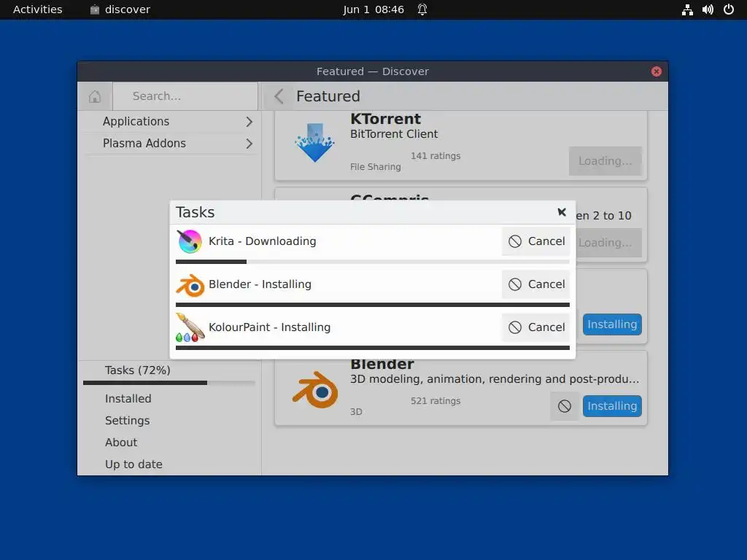Click the 141 ratings text
This screenshot has height=560, width=747.
pos(436,156)
